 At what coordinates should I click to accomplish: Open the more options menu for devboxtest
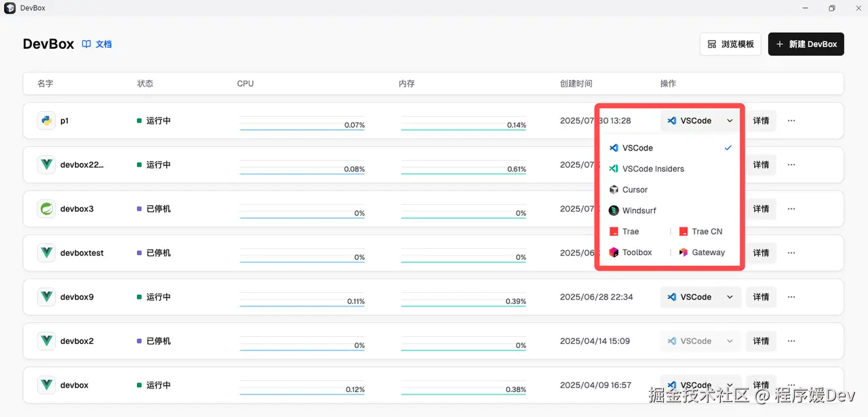pos(791,253)
